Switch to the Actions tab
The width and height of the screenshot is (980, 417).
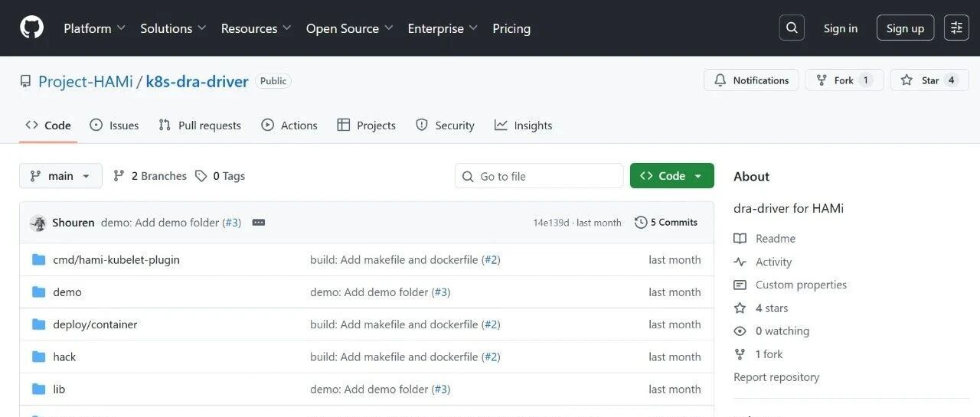289,125
